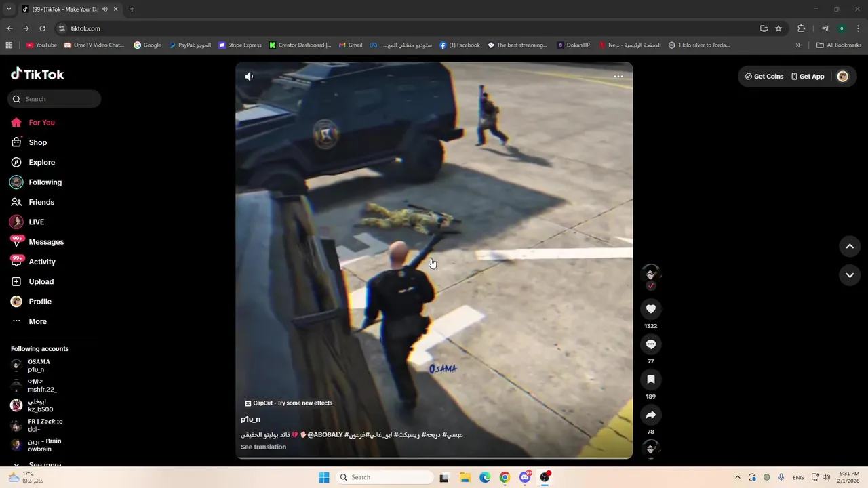Mute the tab via speaker icon
Screen dimensions: 868x488
[105, 9]
